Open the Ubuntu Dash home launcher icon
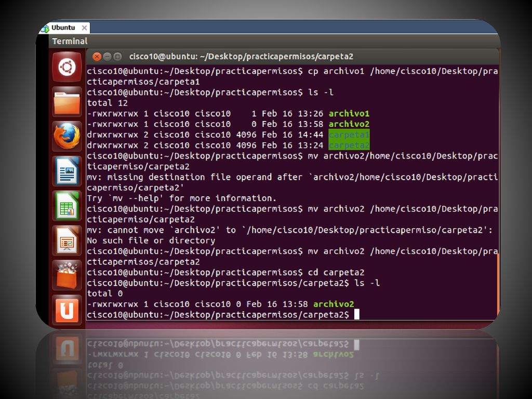The width and height of the screenshot is (532, 399). click(67, 67)
